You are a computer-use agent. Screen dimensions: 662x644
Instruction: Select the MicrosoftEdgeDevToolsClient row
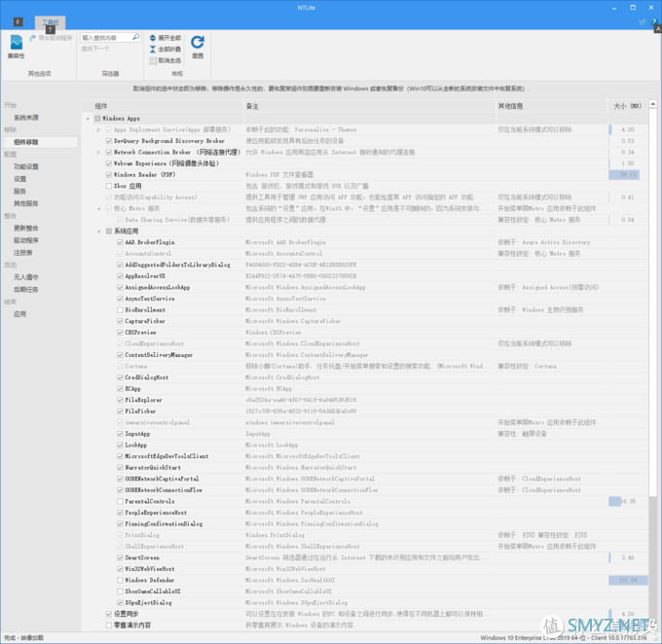(365, 456)
